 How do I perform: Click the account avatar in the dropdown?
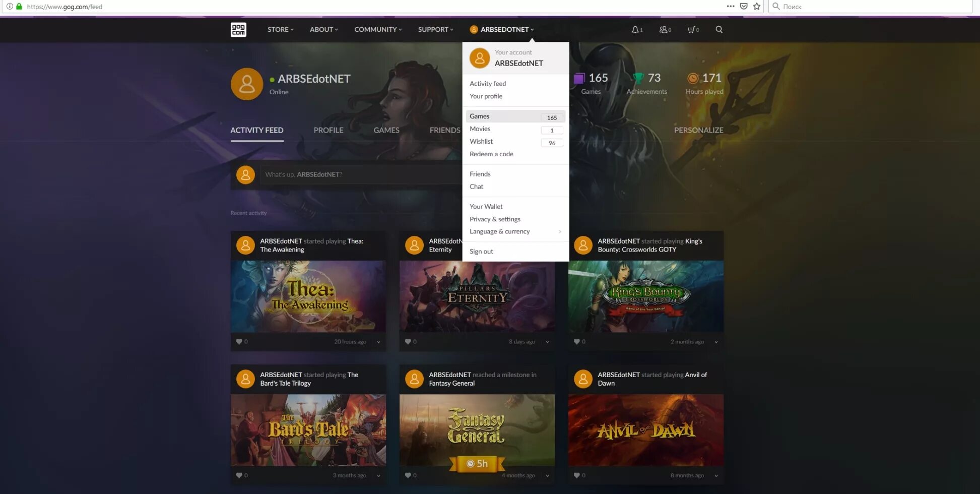click(x=480, y=58)
